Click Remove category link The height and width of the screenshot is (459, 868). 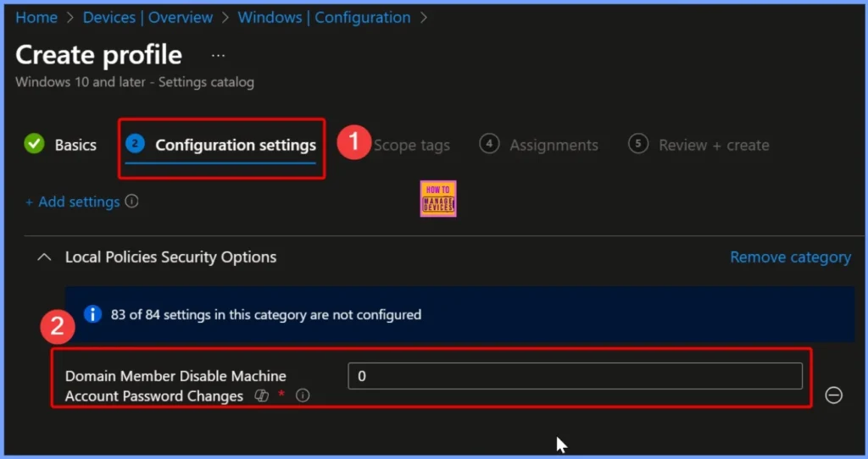click(x=790, y=257)
